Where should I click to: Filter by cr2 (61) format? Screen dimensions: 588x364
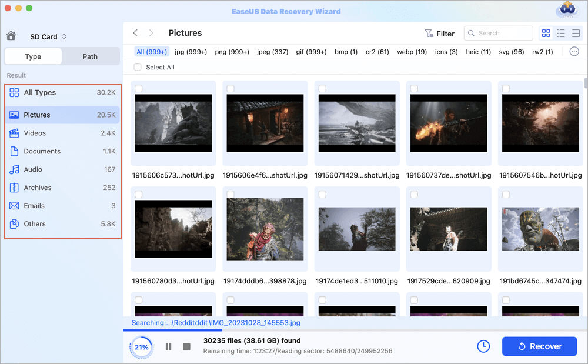tap(377, 52)
